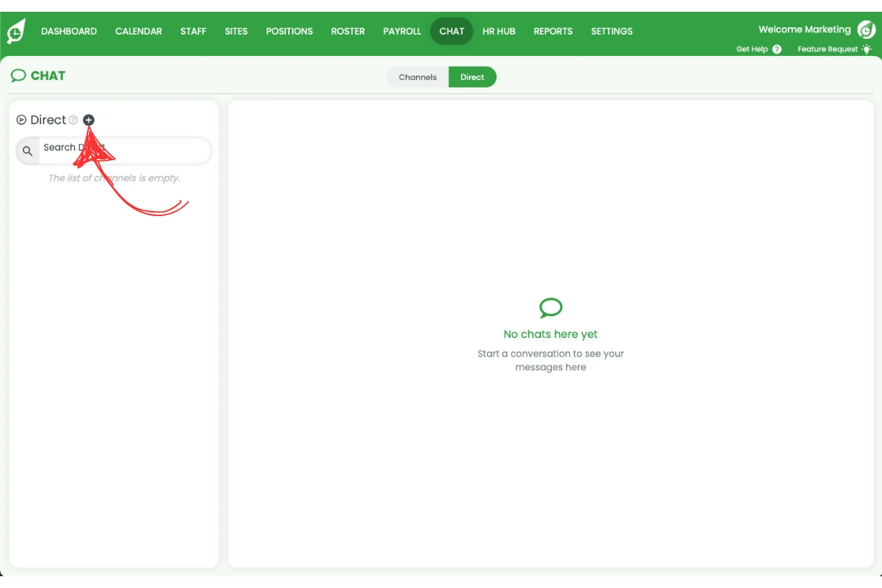This screenshot has width=882, height=588.
Task: Click the Get Help link
Action: pos(752,49)
